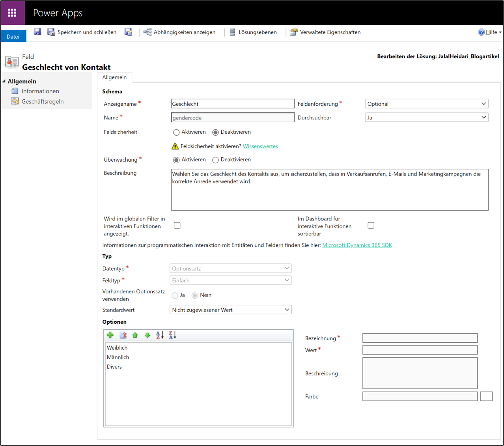
Task: Click the Lösungsebenen layers icon
Action: [233, 32]
